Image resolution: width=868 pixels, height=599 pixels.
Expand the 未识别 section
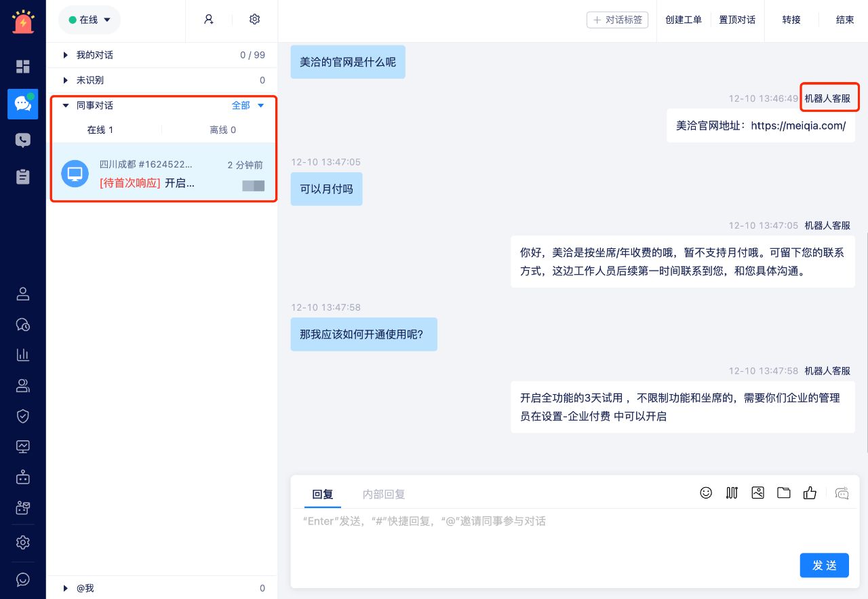click(163, 80)
